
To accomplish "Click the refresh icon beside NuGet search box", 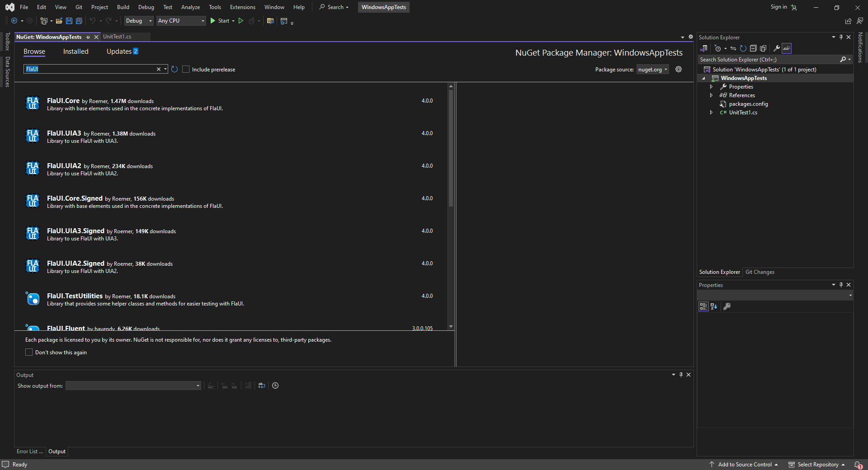I will coord(175,69).
